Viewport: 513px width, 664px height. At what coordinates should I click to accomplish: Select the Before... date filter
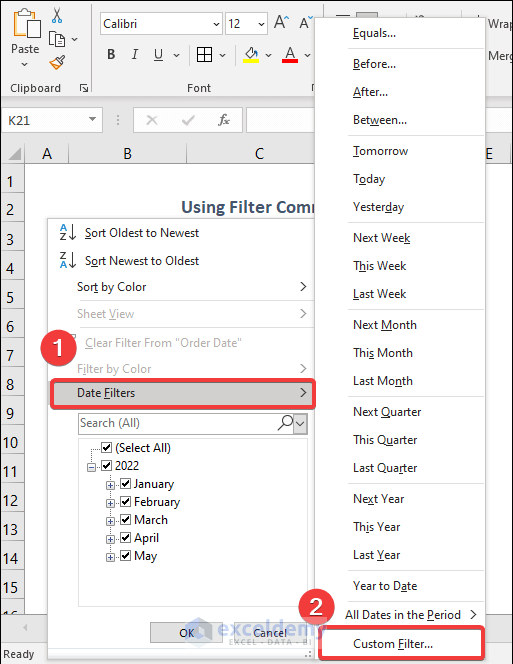point(400,64)
